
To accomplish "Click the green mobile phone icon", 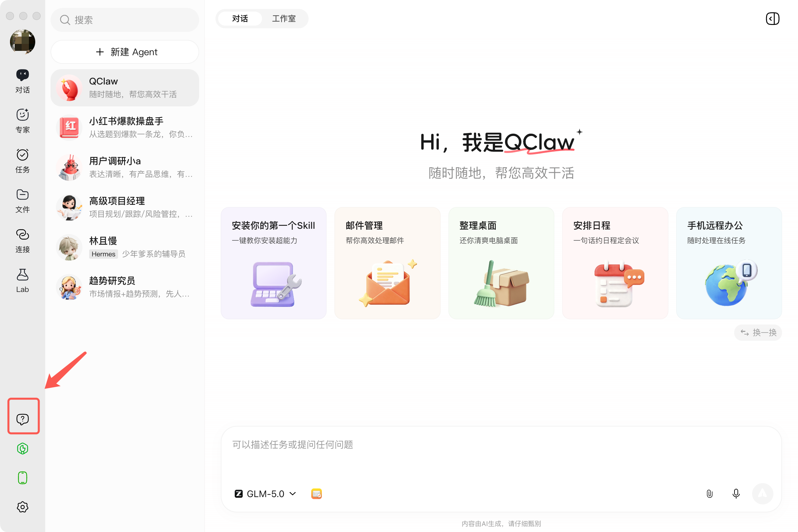I will click(x=23, y=478).
